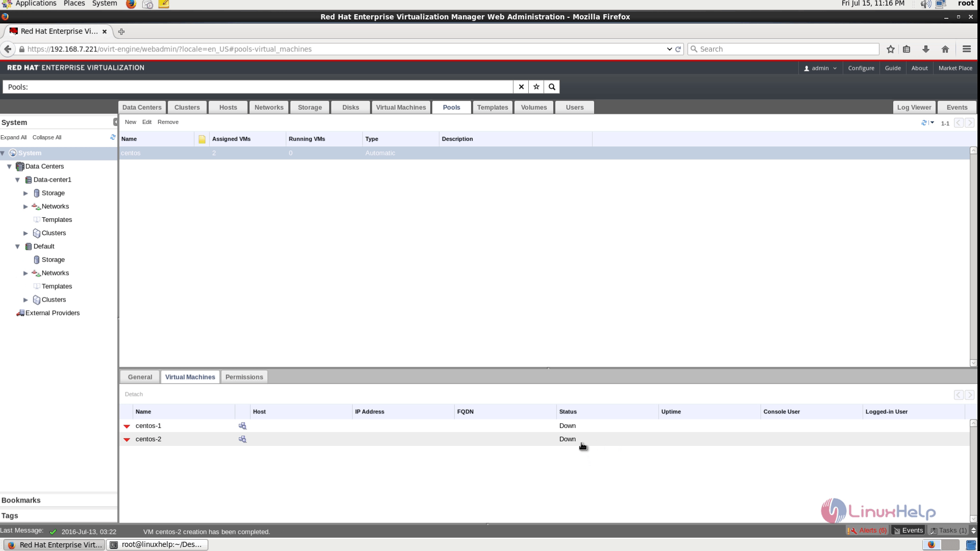Collapse the Data Centers tree section
The width and height of the screenshot is (980, 551).
[x=9, y=166]
